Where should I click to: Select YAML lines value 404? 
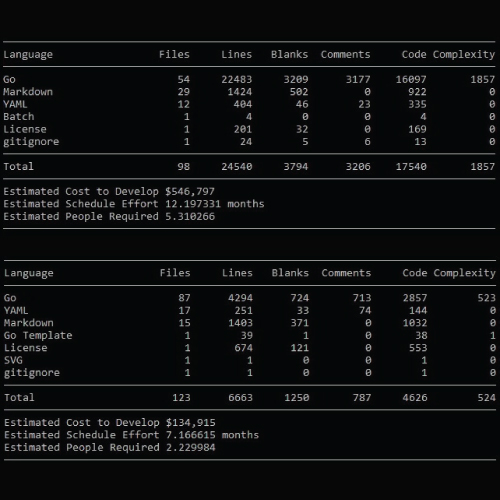click(x=243, y=104)
